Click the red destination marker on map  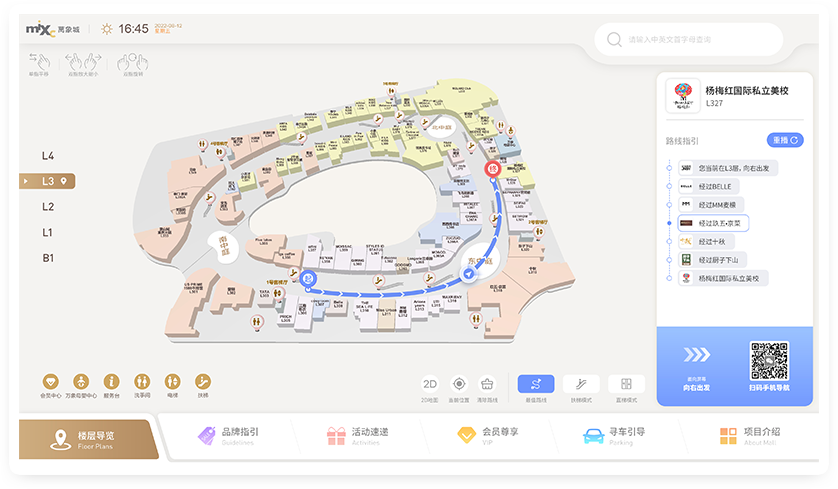pyautogui.click(x=492, y=169)
